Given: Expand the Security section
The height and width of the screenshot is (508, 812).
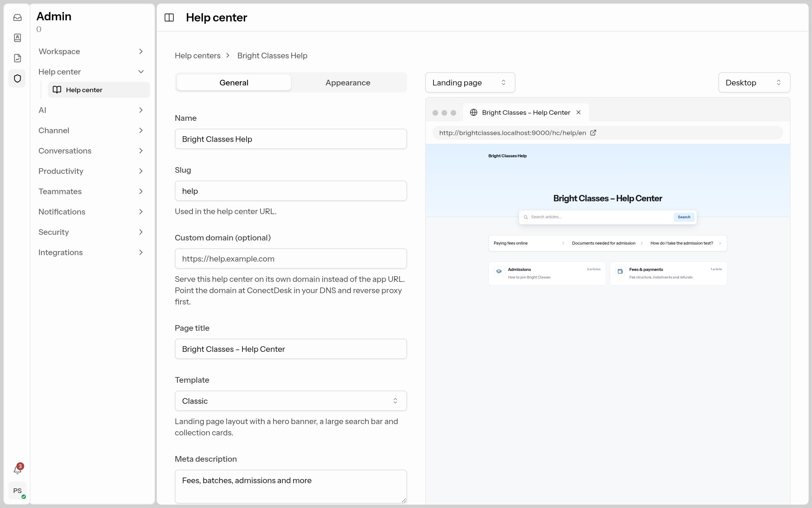Looking at the screenshot, I should coord(91,232).
